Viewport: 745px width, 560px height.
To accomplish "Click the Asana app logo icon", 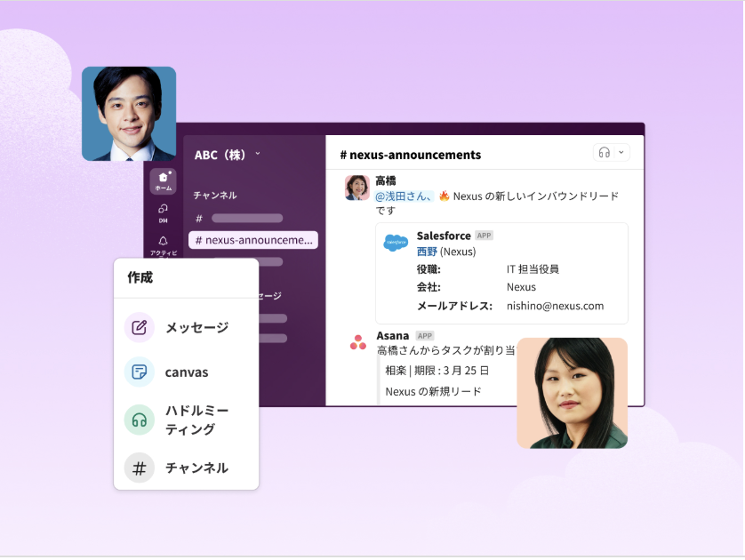I will click(x=357, y=342).
